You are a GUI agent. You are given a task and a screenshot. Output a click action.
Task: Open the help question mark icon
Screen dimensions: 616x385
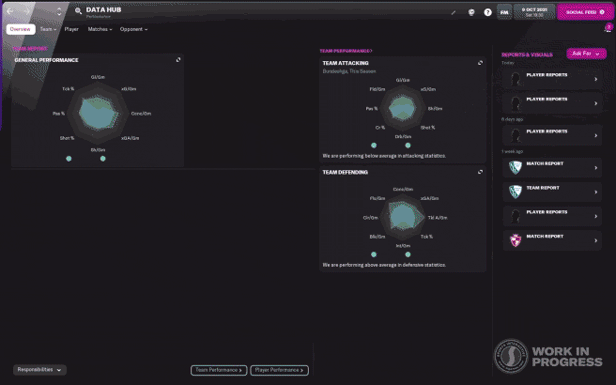pyautogui.click(x=488, y=12)
